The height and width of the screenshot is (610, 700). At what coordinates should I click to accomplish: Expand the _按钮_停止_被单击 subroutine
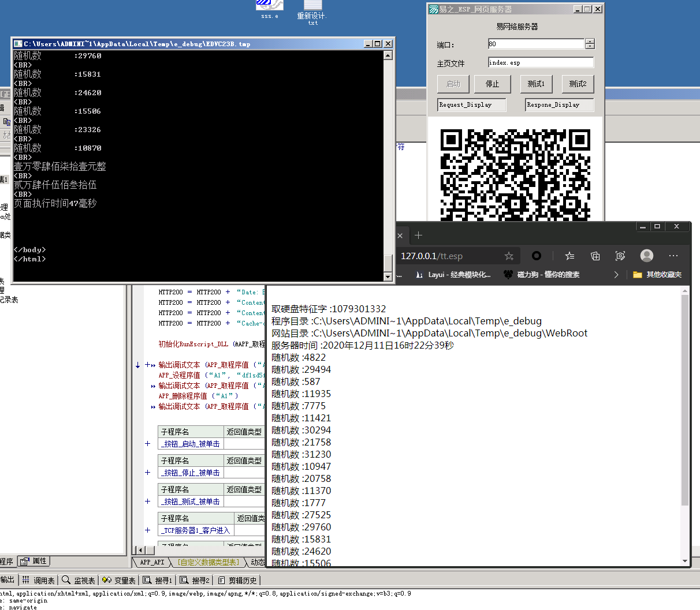tap(147, 473)
